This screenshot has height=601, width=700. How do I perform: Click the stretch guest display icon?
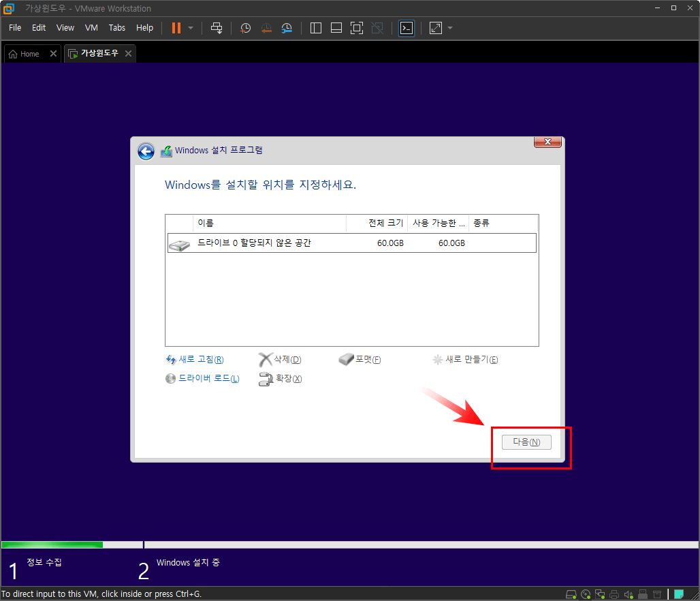point(436,28)
